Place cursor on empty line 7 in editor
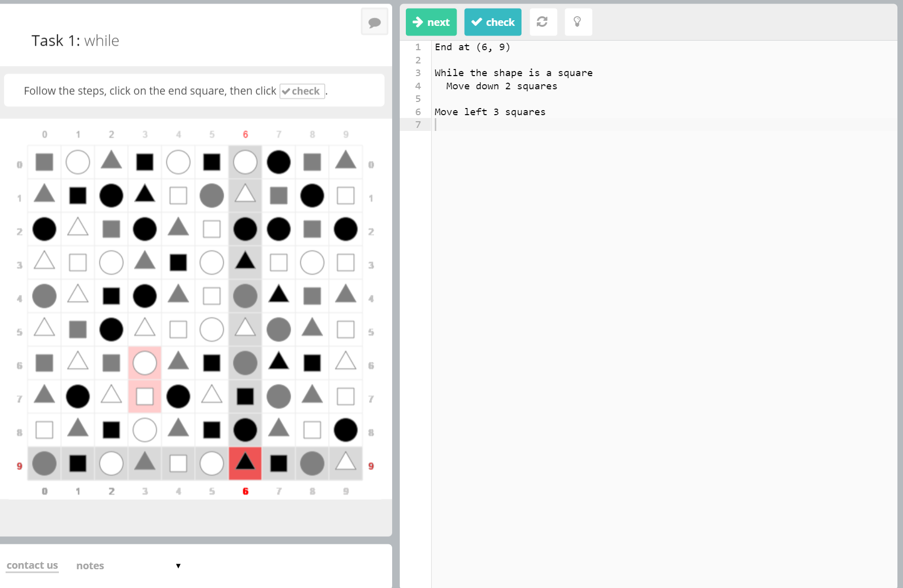 click(507, 125)
